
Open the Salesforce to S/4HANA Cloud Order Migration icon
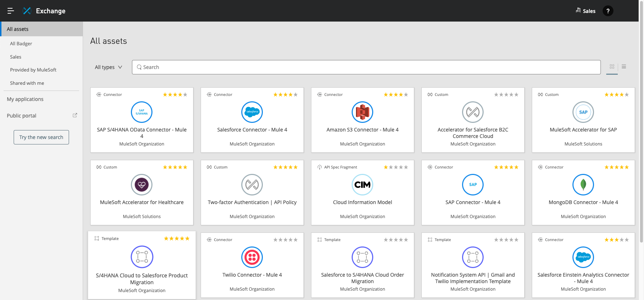pyautogui.click(x=362, y=257)
